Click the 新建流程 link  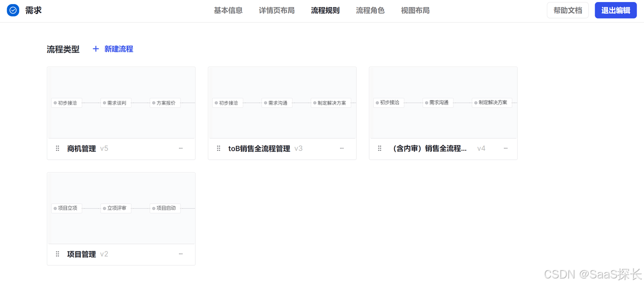coord(119,49)
